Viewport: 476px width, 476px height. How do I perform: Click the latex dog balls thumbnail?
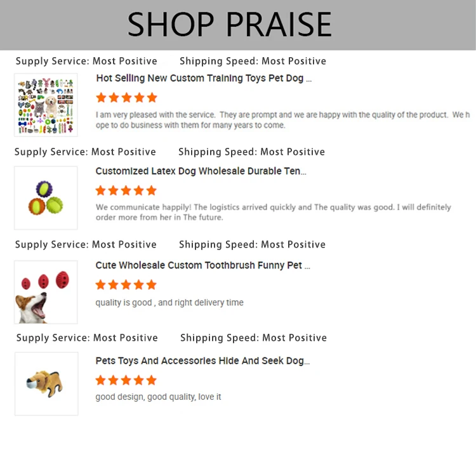(x=46, y=197)
